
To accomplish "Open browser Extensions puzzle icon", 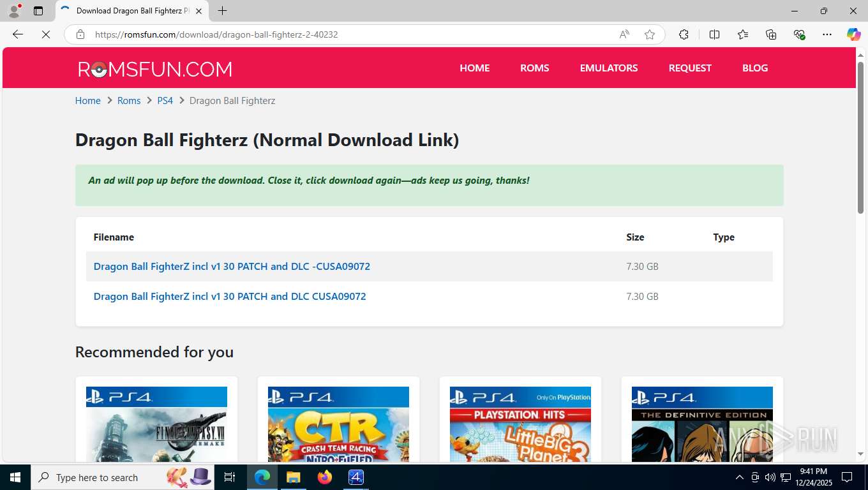I will coord(684,34).
